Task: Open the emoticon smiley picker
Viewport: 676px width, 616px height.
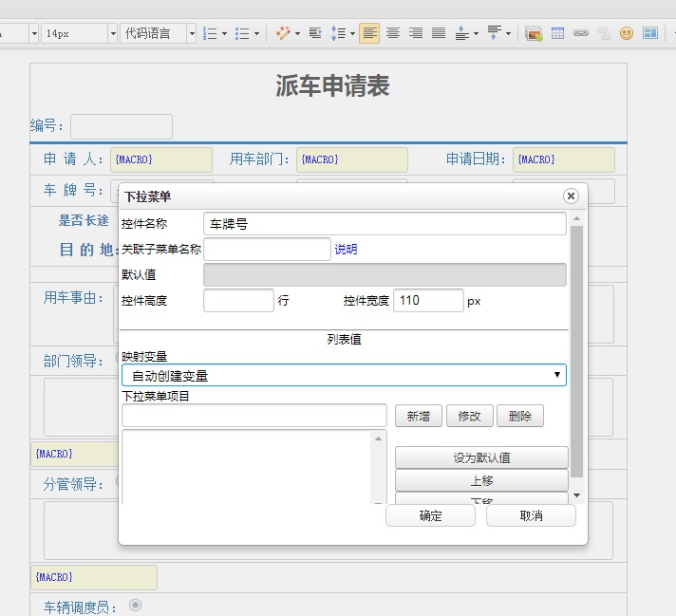Action: coord(627,33)
